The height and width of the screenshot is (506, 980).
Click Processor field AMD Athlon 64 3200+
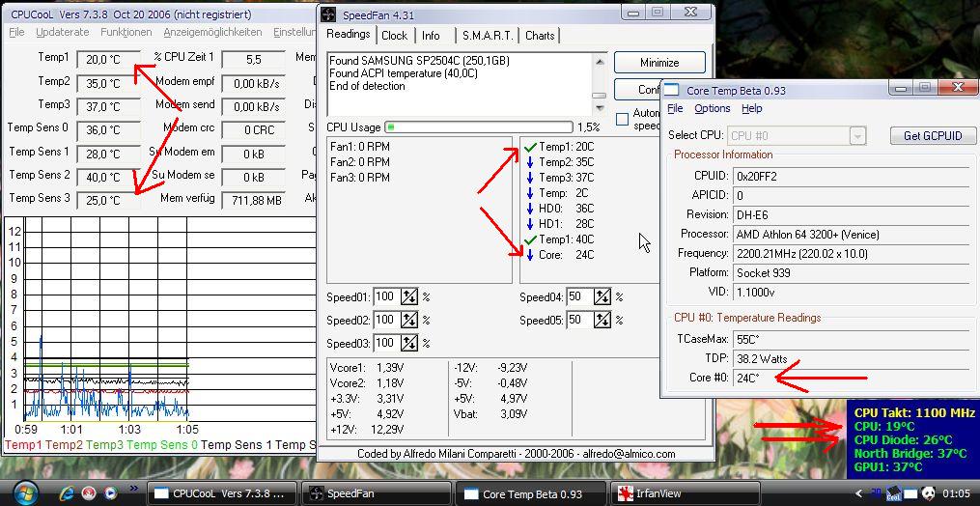coord(854,235)
